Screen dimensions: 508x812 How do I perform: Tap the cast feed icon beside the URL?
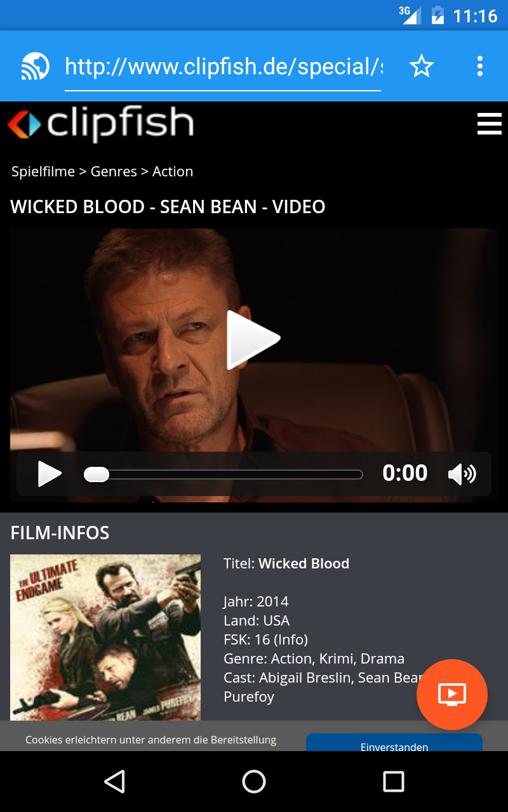pos(36,66)
